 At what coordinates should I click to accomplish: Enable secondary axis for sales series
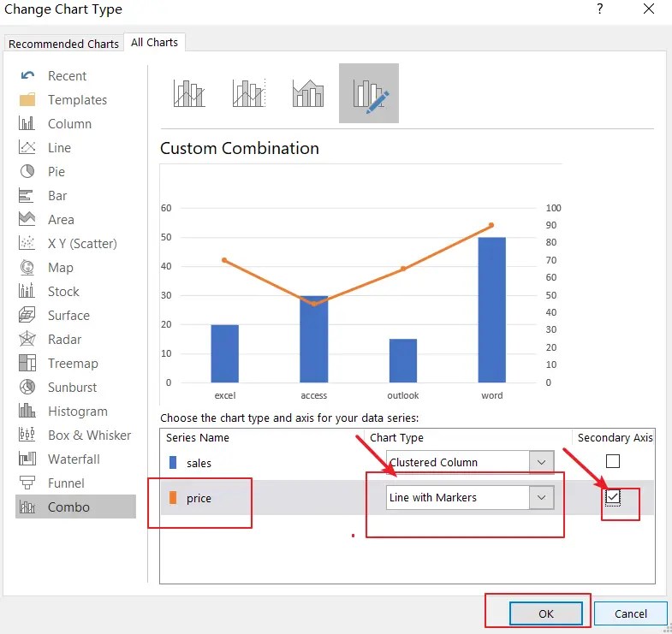click(x=613, y=461)
